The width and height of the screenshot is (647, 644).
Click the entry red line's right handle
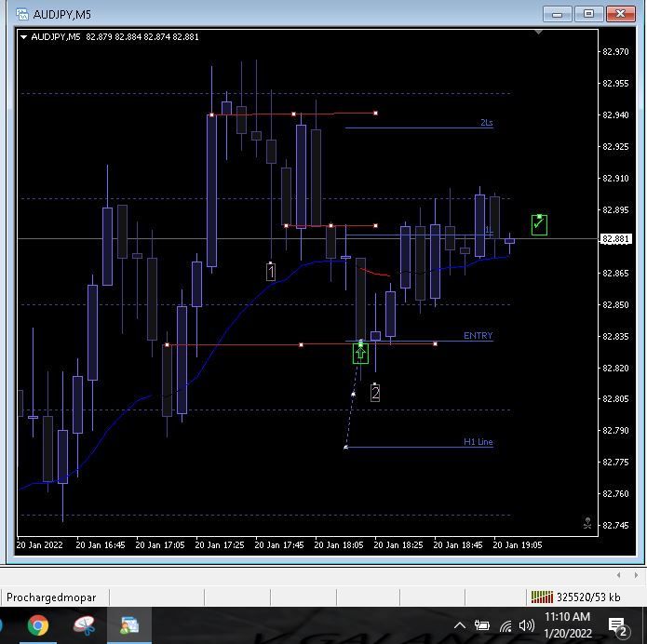click(x=435, y=343)
